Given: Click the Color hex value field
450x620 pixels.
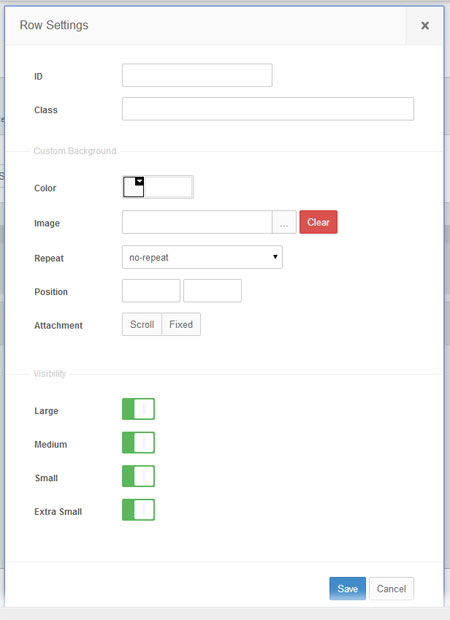Looking at the screenshot, I should [x=168, y=187].
